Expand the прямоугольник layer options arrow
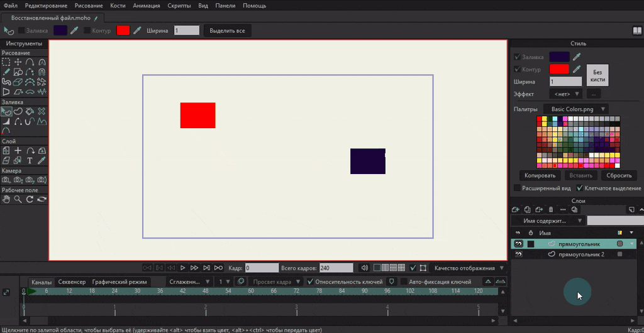The height and width of the screenshot is (333, 644). (x=632, y=244)
